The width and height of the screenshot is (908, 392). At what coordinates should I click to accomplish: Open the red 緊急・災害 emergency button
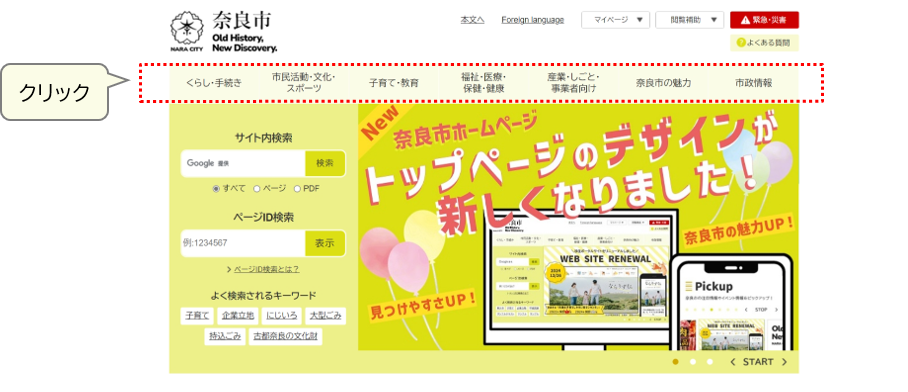764,20
